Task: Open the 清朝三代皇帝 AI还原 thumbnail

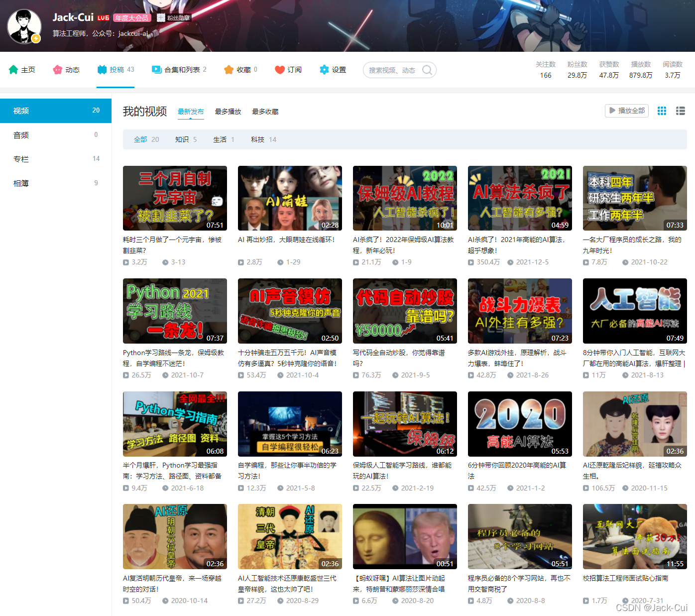Action: [290, 537]
